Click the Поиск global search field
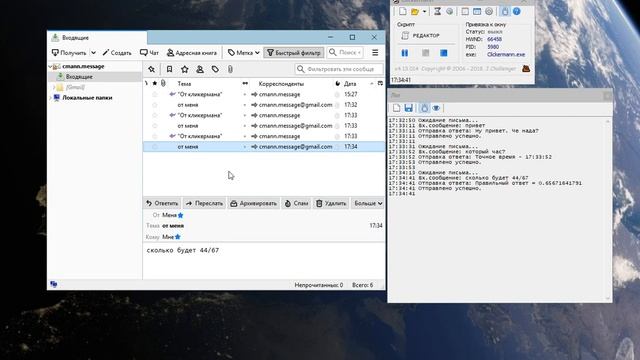Image resolution: width=640 pixels, height=360 pixels. pyautogui.click(x=345, y=52)
